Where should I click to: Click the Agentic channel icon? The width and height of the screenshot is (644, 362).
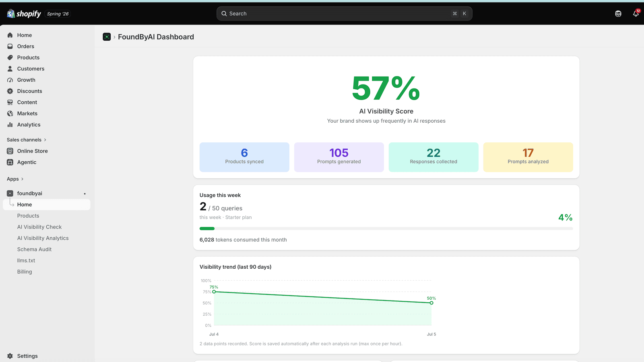10,162
